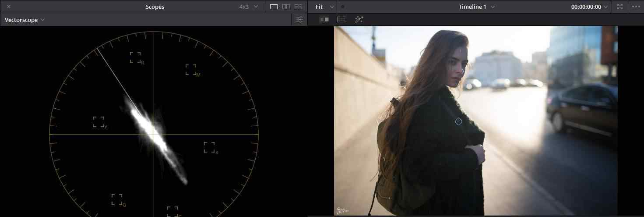Open the 4x3 layout dropdown
644x217 pixels.
249,7
